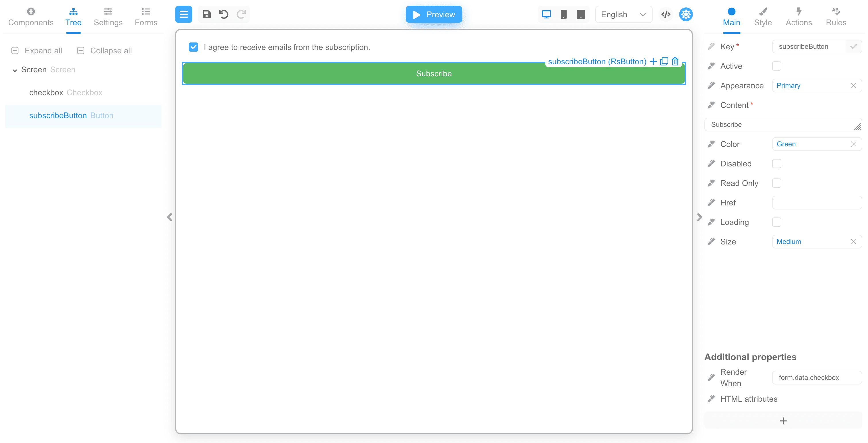Click Collapse all in tree
Viewport: 868px width, 443px height.
[104, 50]
